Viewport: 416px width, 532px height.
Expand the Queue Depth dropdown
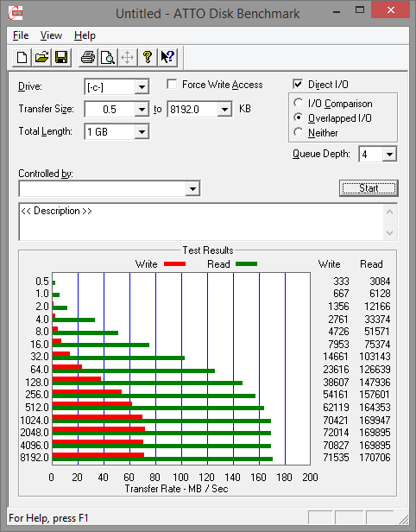(389, 155)
